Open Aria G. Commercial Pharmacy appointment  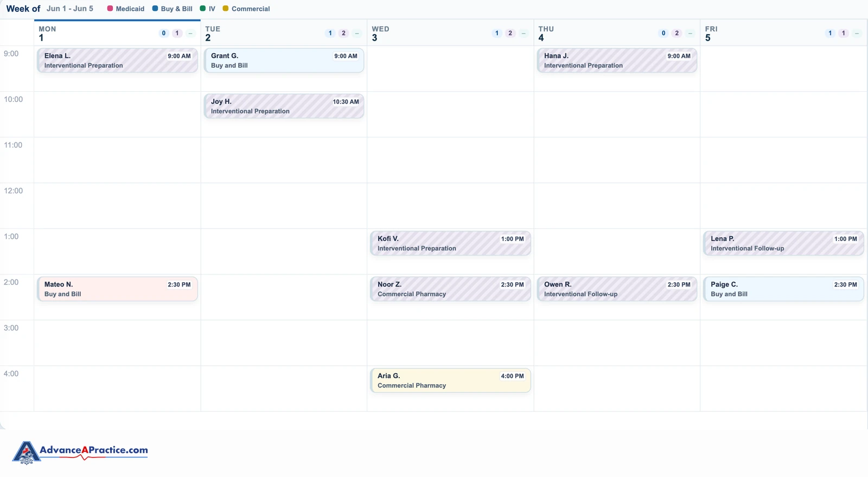click(450, 380)
